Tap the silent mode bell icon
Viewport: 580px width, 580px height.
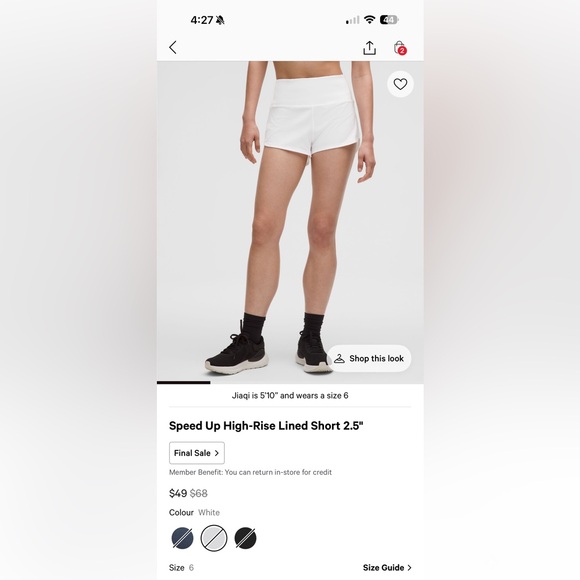[x=220, y=20]
